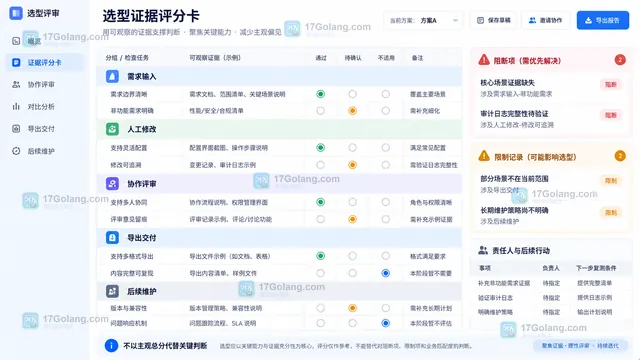Go to 后续维护 page in the sidebar

(x=44, y=151)
